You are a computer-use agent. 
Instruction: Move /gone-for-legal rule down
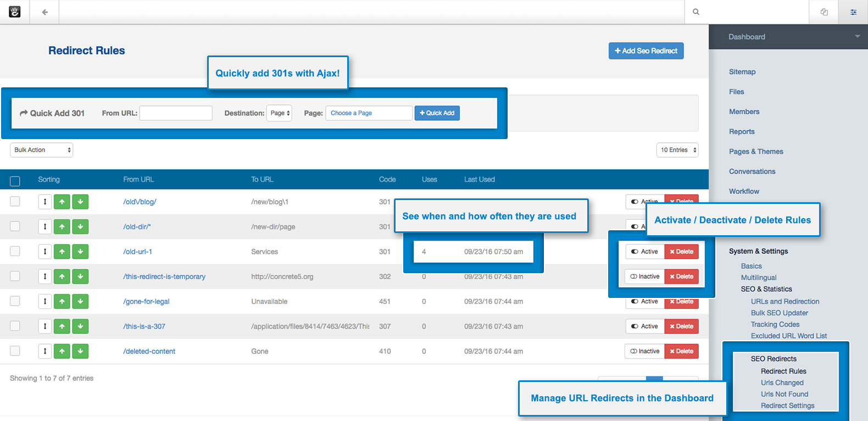pos(80,301)
